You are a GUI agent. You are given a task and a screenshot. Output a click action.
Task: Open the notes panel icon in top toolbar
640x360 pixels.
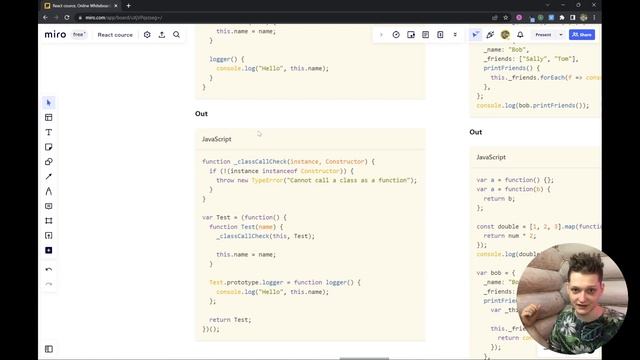tap(425, 35)
